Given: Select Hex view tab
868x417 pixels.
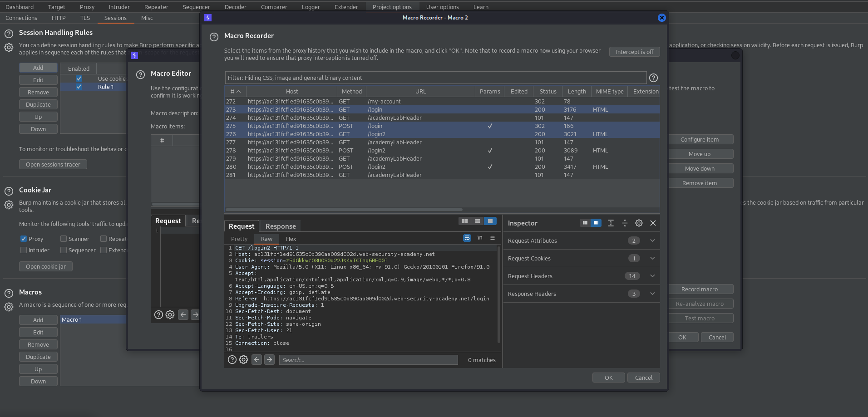Looking at the screenshot, I should tap(291, 239).
